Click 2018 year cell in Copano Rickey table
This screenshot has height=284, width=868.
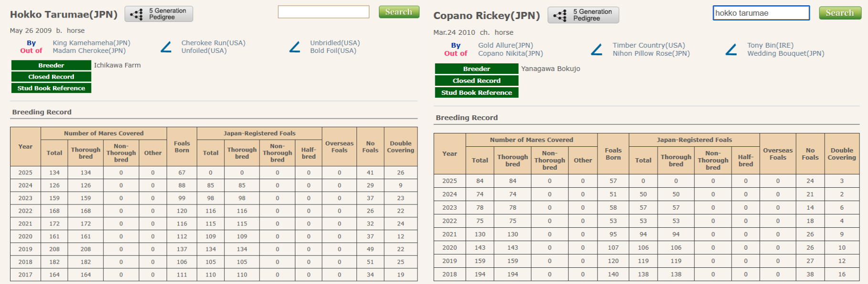[450, 274]
